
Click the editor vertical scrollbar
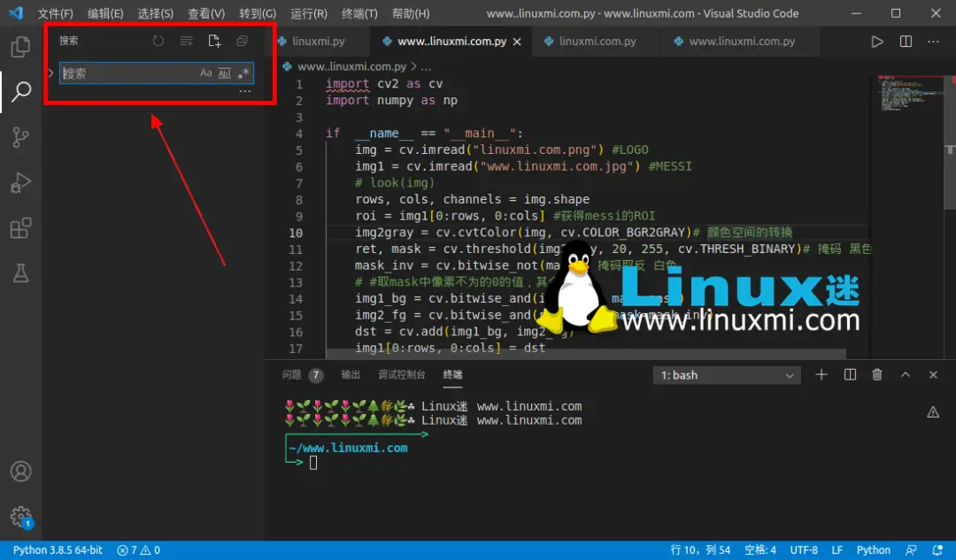click(x=950, y=143)
